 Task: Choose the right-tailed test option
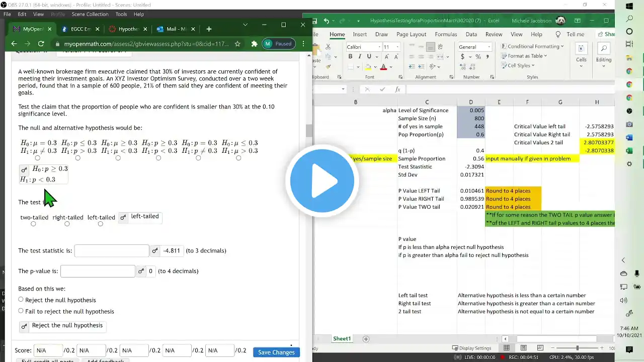pyautogui.click(x=67, y=224)
